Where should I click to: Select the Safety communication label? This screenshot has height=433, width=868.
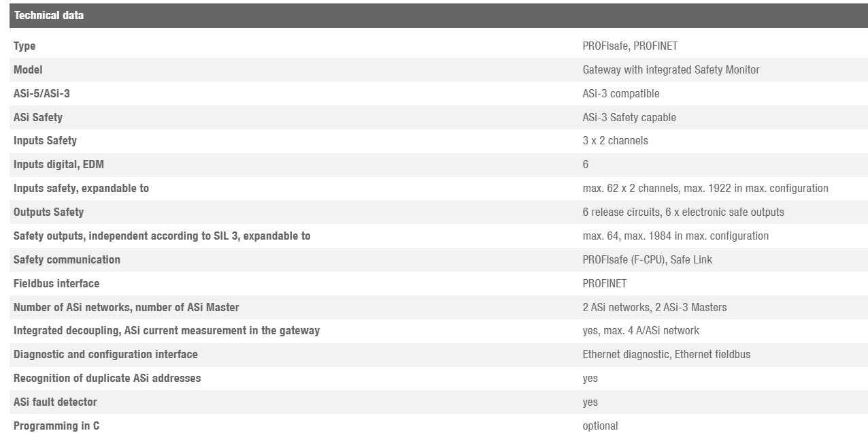point(67,260)
